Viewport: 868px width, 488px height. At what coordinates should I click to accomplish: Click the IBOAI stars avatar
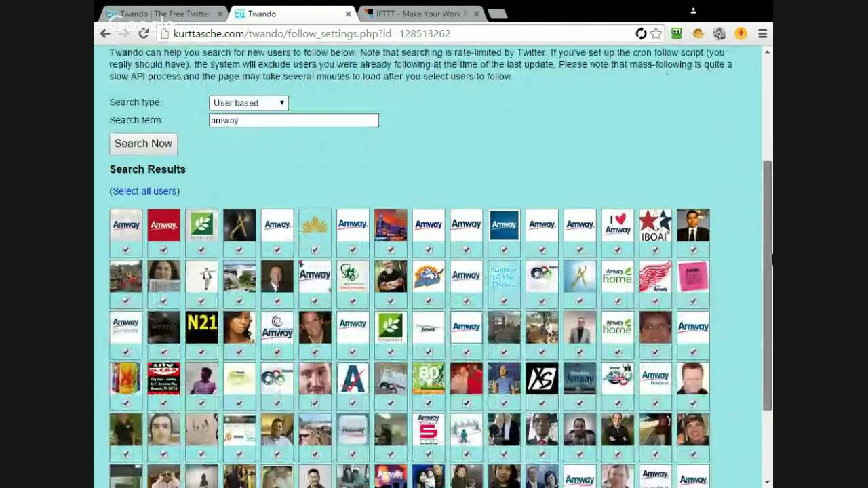[x=656, y=225]
